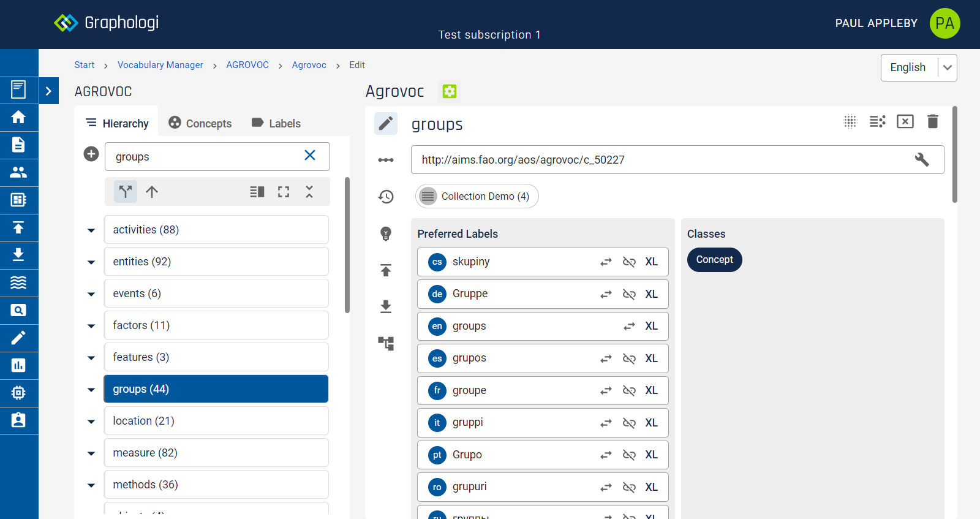The width and height of the screenshot is (980, 519).
Task: Clear the groups search field
Action: [310, 155]
